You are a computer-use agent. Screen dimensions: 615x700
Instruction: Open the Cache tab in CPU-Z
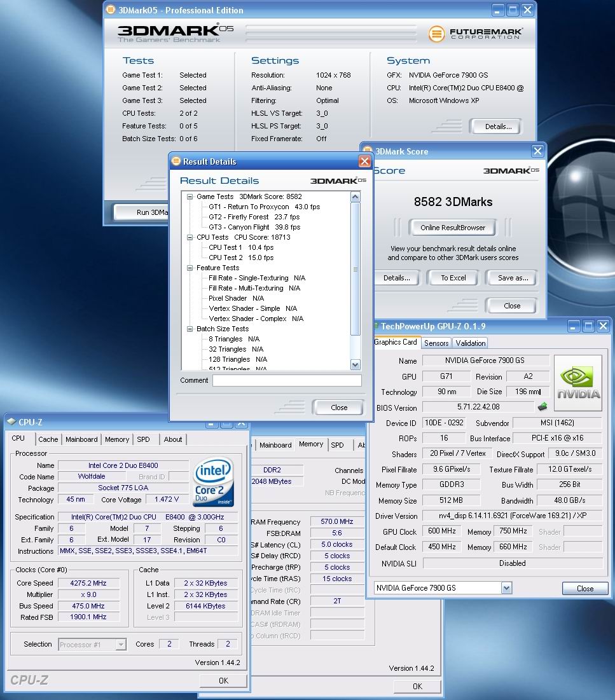point(48,439)
